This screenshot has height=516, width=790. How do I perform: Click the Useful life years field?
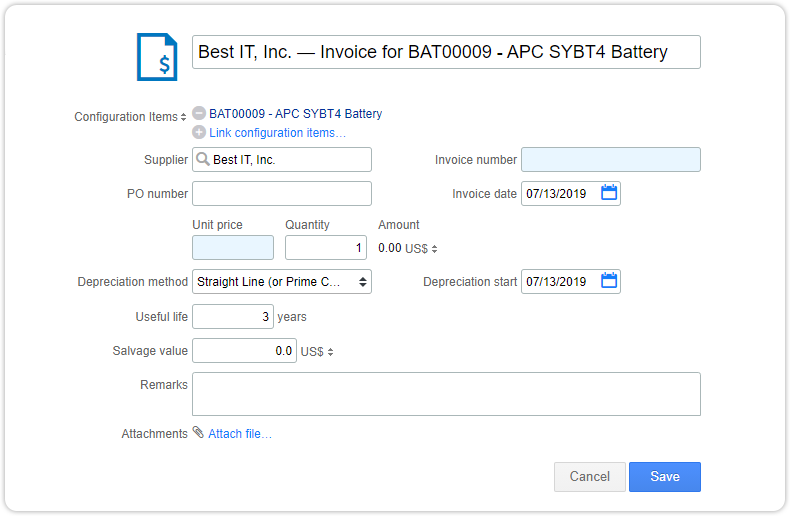tap(233, 316)
